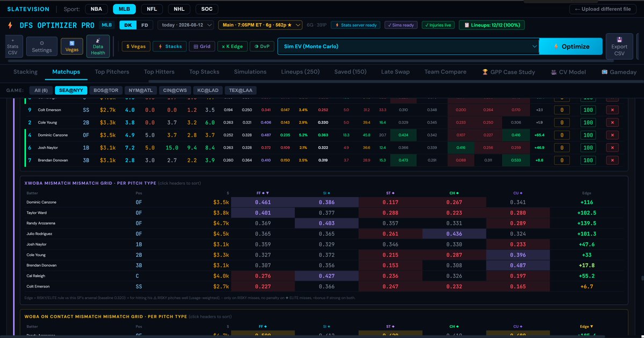This screenshot has height=338, width=644.
Task: Open the Saved (150) tab
Action: (x=350, y=72)
